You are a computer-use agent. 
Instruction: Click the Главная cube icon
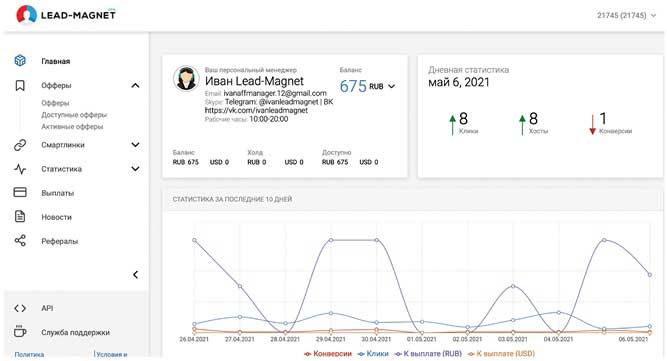point(20,61)
